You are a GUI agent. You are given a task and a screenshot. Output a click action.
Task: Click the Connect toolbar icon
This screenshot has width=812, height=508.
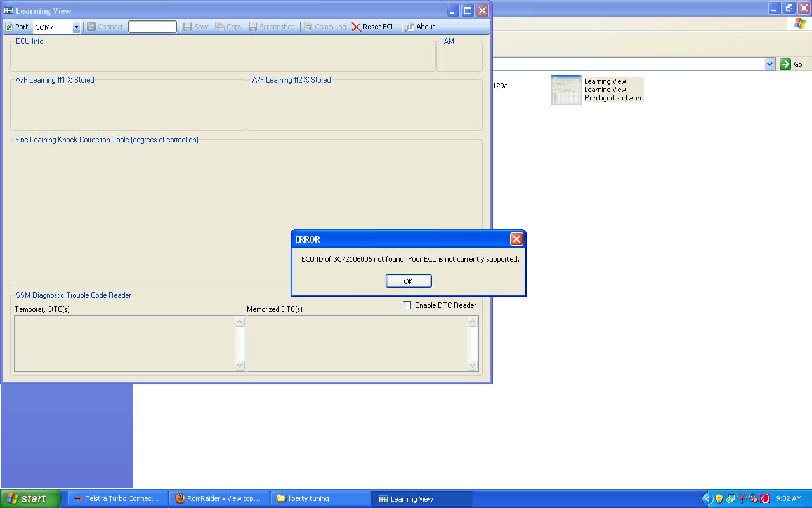91,27
